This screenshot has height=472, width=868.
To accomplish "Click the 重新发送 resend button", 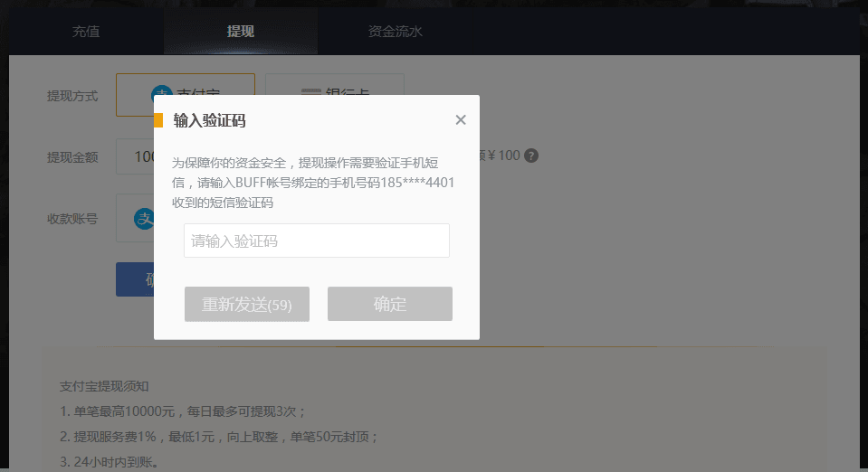I will [247, 304].
